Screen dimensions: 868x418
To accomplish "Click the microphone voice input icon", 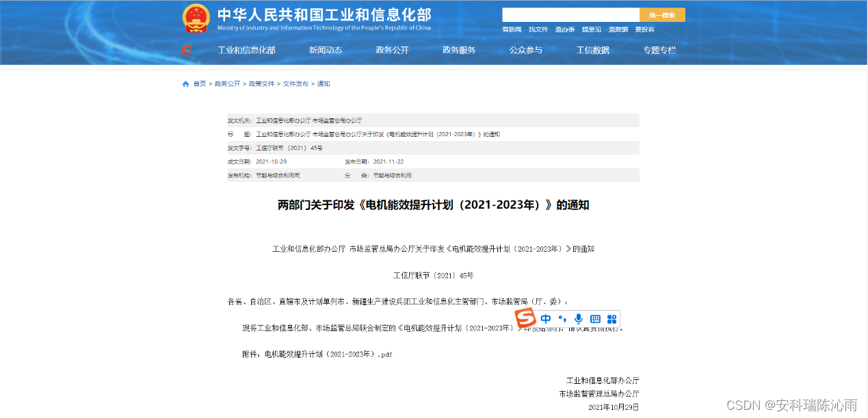I will click(579, 319).
